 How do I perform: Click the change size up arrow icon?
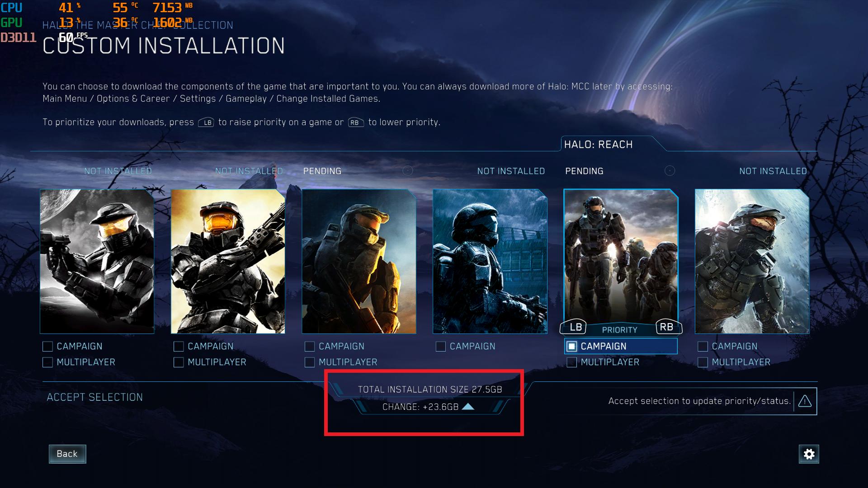468,407
